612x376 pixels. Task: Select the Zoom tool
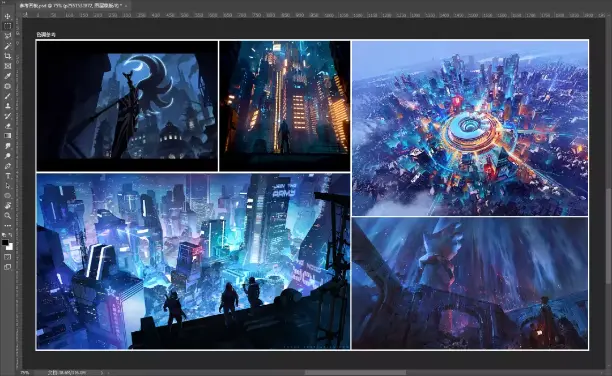point(7,216)
